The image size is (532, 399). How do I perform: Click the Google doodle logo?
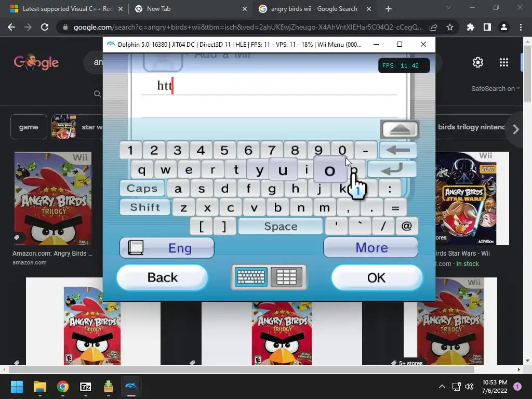click(36, 62)
